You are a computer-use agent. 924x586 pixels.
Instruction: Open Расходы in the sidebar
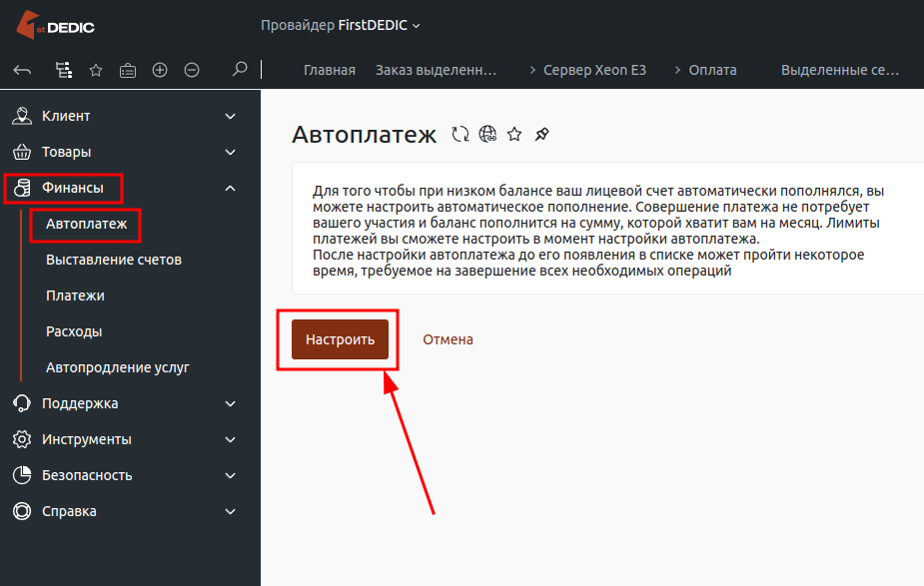(x=74, y=331)
